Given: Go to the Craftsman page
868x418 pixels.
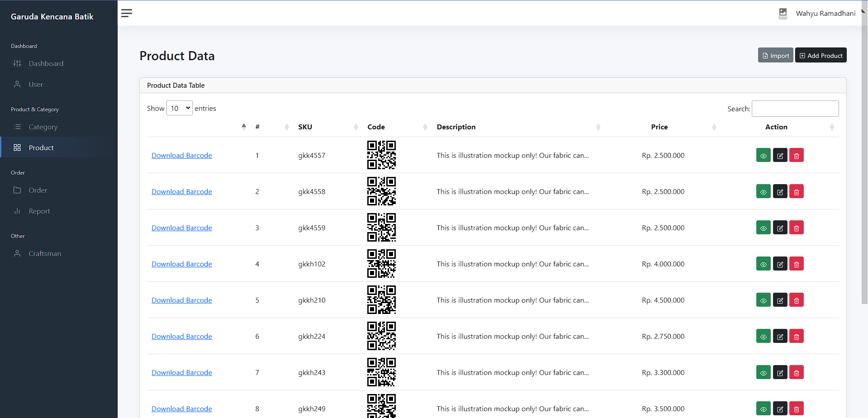Looking at the screenshot, I should 45,254.
